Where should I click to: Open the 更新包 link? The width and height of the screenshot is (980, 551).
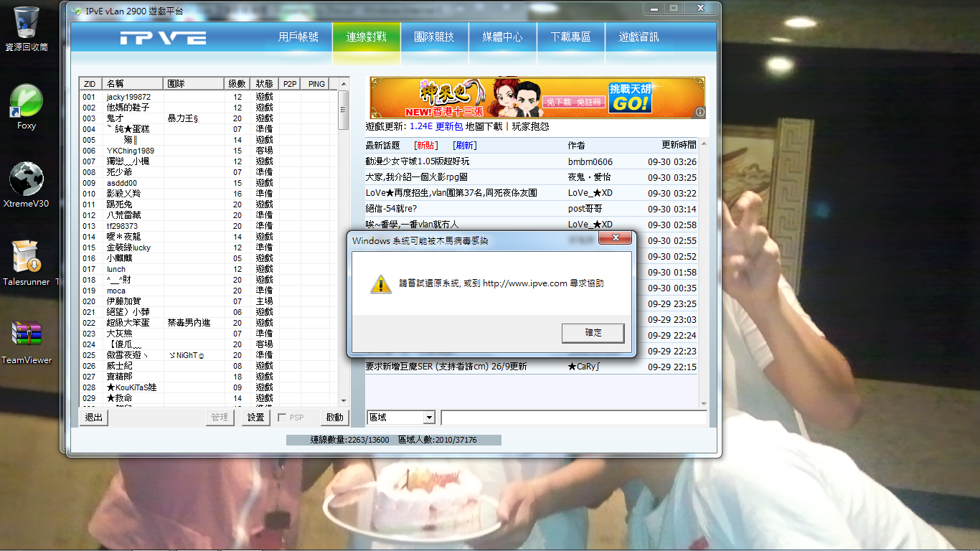[449, 126]
